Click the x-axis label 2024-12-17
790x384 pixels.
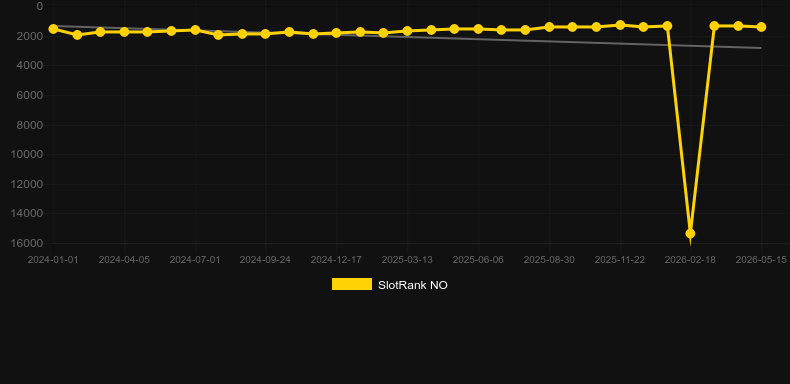tap(336, 260)
